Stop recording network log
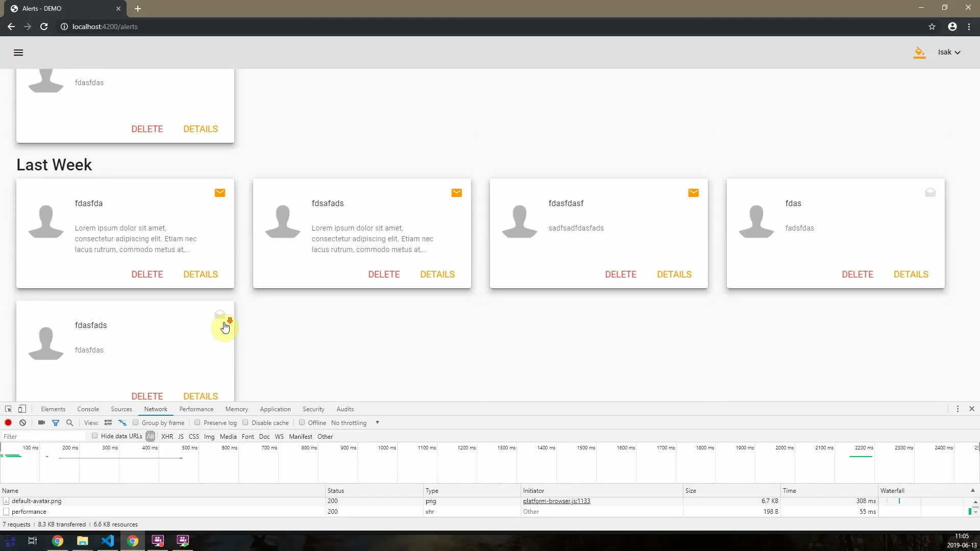The image size is (980, 551). pyautogui.click(x=8, y=423)
